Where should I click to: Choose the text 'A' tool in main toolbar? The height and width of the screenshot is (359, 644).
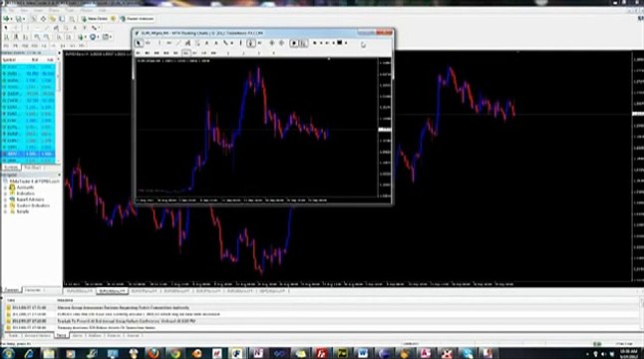pos(75,28)
